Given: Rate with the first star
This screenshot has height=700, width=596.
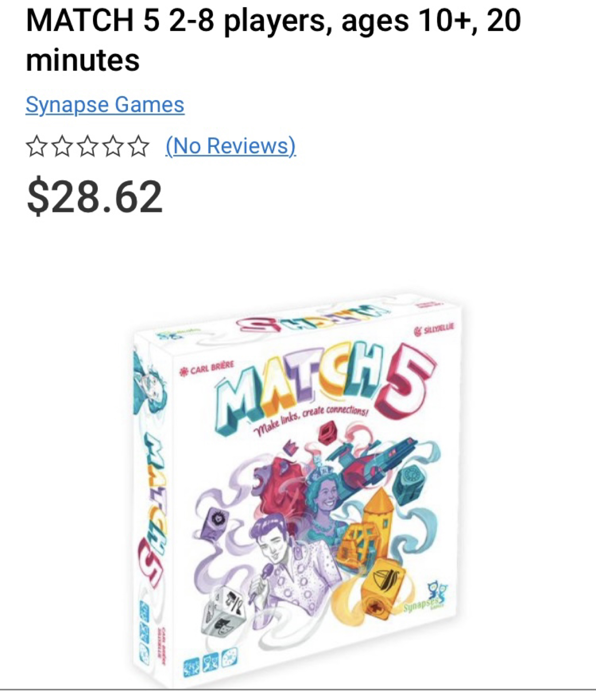Looking at the screenshot, I should (36, 146).
